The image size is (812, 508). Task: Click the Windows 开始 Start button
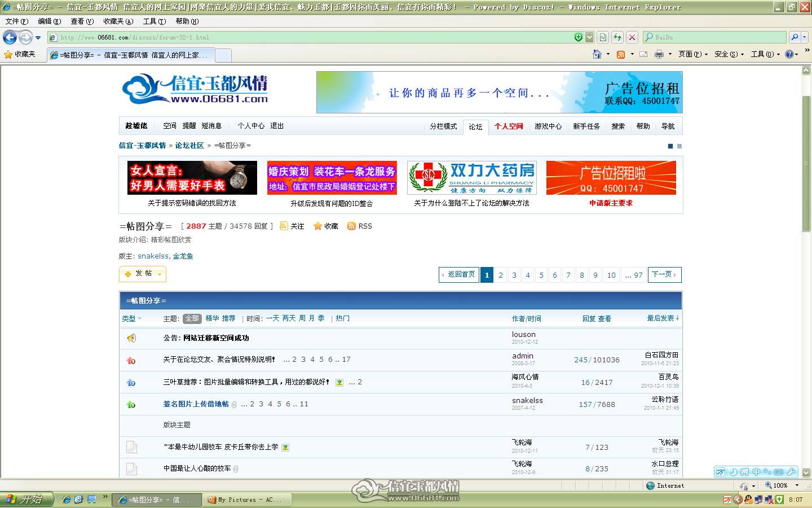[x=27, y=500]
